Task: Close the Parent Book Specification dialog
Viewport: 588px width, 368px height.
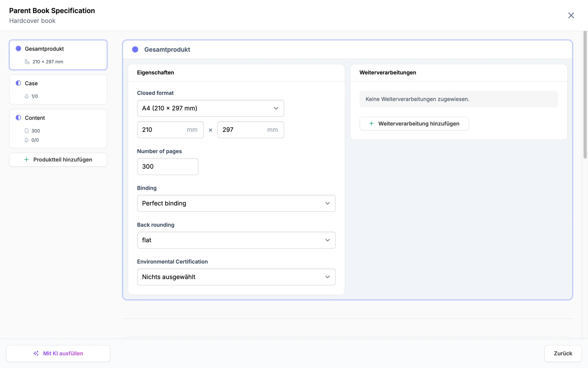Action: pyautogui.click(x=571, y=15)
